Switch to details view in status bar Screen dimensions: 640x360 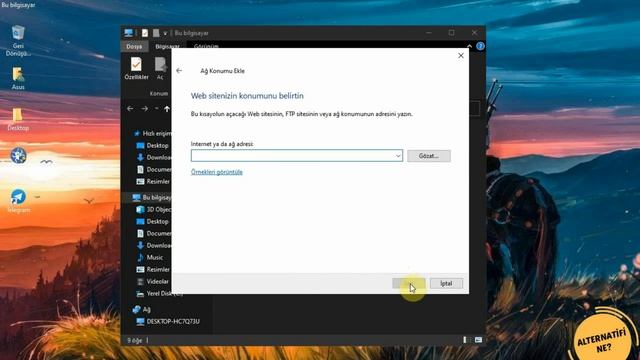pyautogui.click(x=464, y=340)
